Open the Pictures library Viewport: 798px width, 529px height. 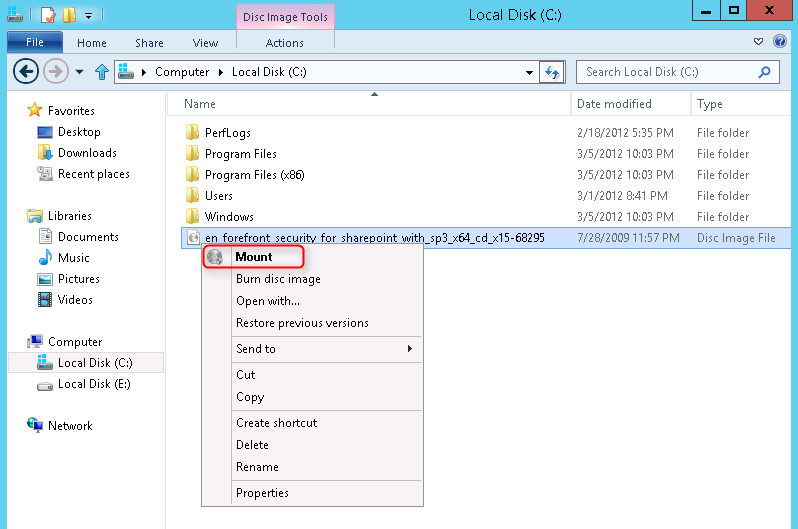tap(79, 279)
